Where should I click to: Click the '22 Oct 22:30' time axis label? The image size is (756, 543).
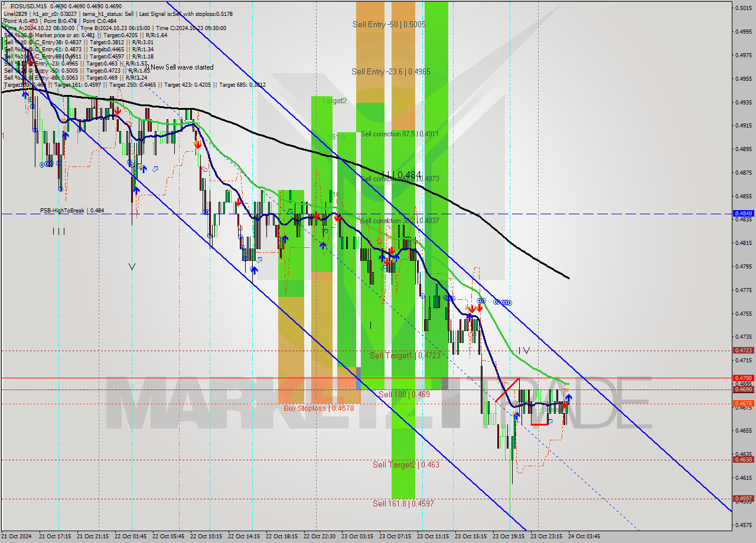pyautogui.click(x=319, y=537)
